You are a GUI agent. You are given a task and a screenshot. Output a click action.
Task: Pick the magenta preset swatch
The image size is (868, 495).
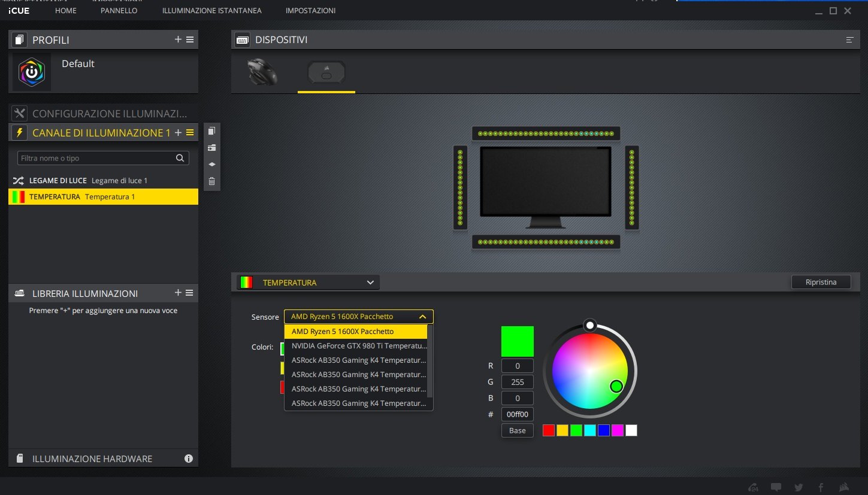click(618, 430)
